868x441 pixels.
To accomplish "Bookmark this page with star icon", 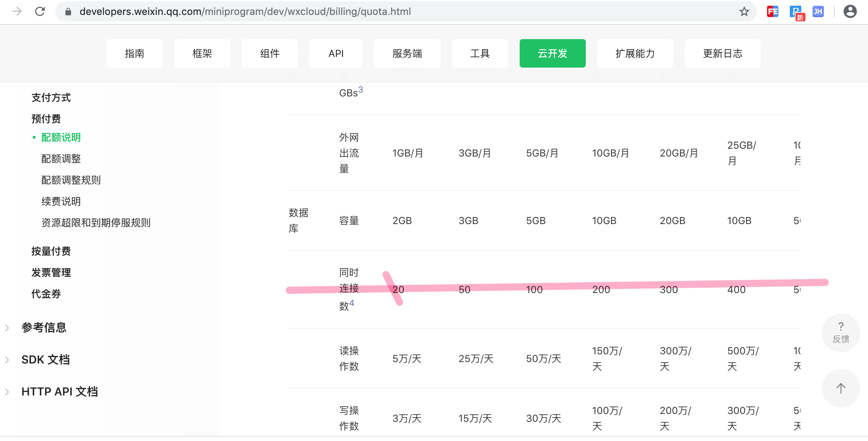I will [x=744, y=12].
